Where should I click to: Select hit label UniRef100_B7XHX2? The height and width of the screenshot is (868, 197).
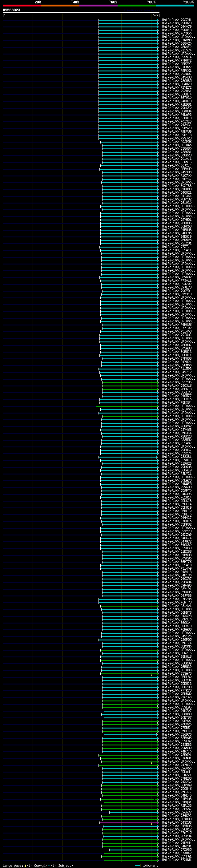pyautogui.click(x=177, y=853)
